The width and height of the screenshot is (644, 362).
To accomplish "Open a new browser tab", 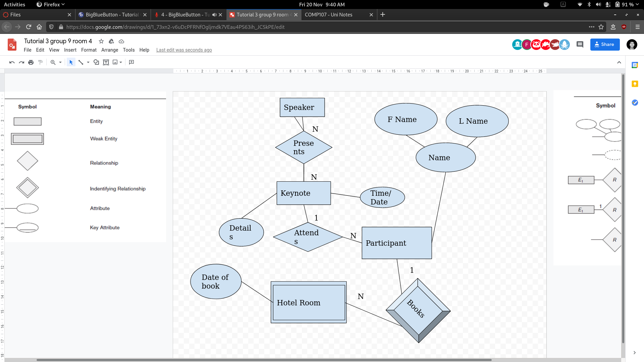I will point(383,14).
